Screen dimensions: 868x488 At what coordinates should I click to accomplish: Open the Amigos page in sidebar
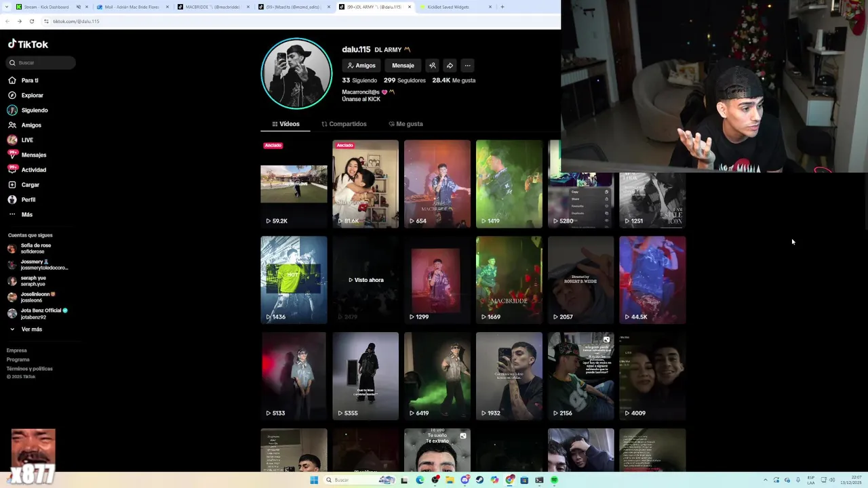click(25, 125)
